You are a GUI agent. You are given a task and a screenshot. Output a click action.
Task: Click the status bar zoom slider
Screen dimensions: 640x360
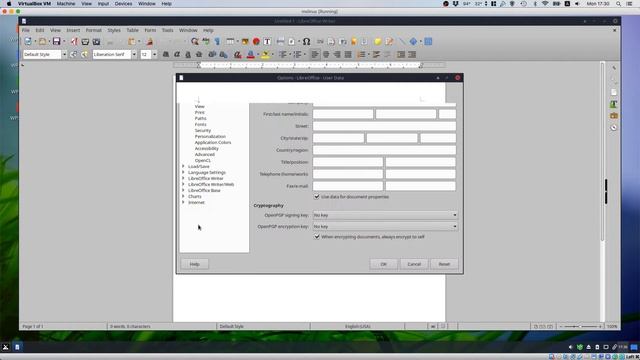(580, 327)
